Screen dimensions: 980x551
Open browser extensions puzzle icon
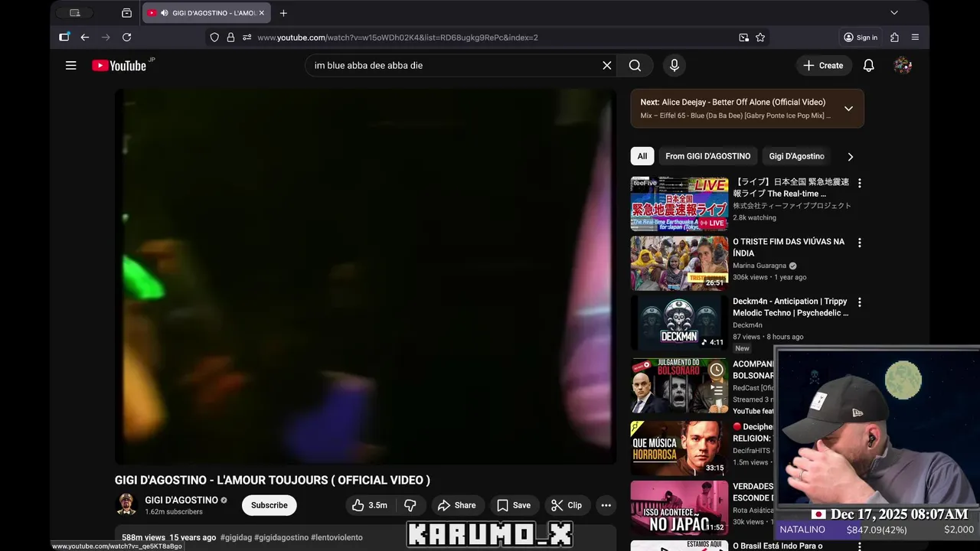coord(894,37)
